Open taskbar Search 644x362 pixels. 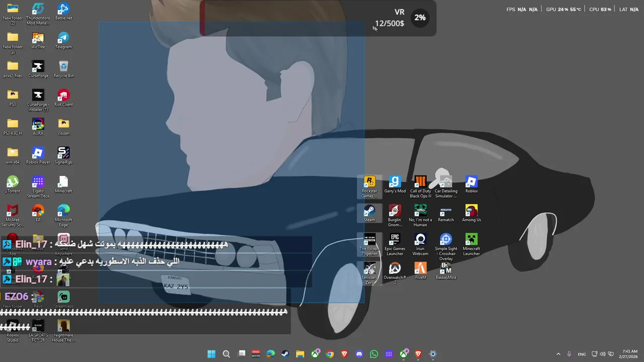tap(226, 354)
